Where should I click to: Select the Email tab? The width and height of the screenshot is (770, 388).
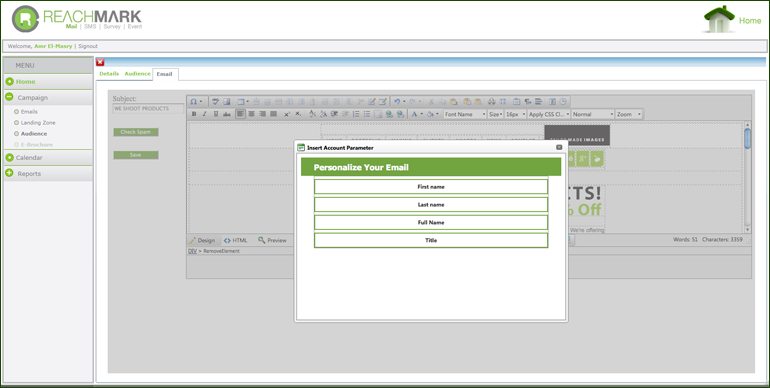tap(165, 74)
